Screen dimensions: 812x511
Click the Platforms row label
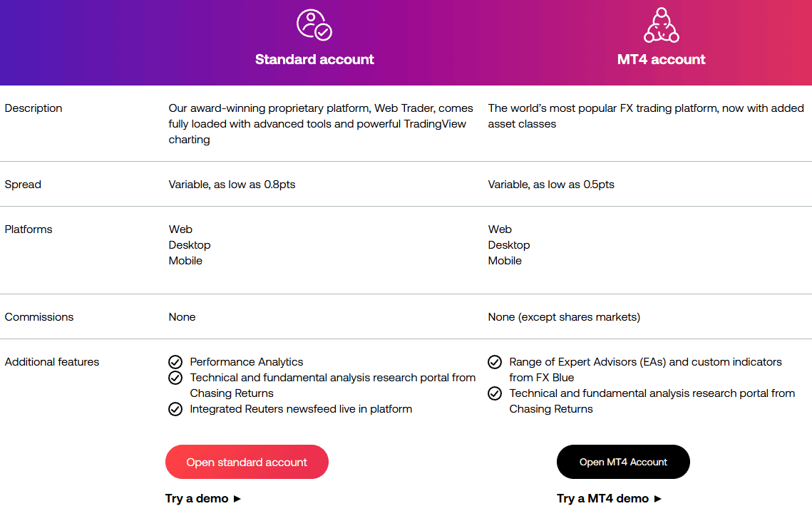pos(29,229)
